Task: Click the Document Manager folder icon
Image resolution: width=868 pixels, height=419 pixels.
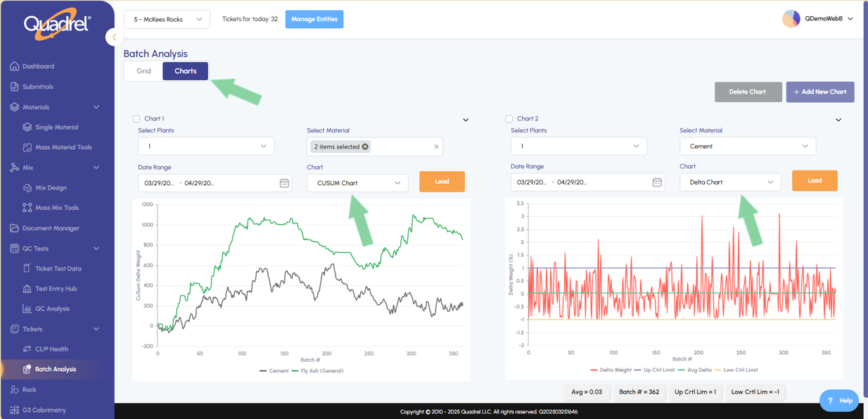Action: pos(15,228)
